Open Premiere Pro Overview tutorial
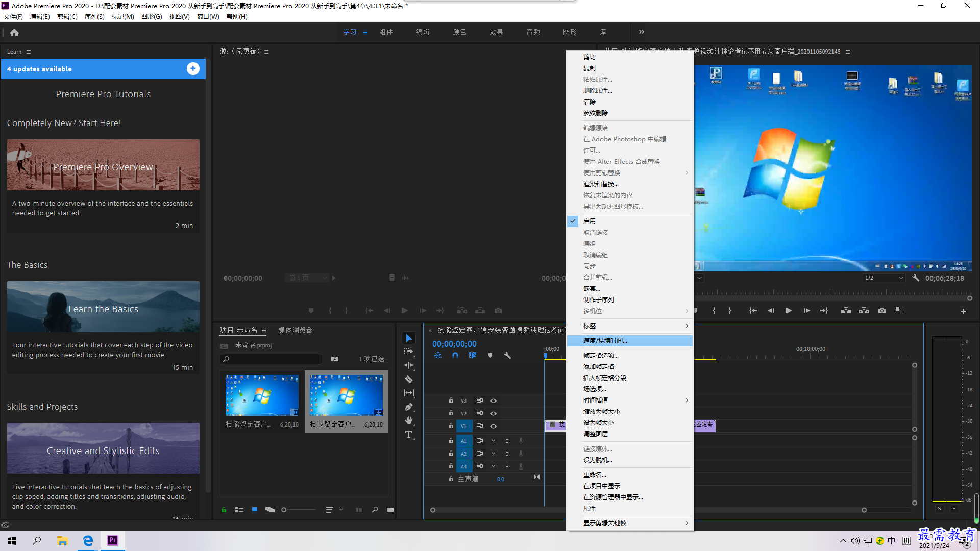This screenshot has height=551, width=980. coord(103,165)
